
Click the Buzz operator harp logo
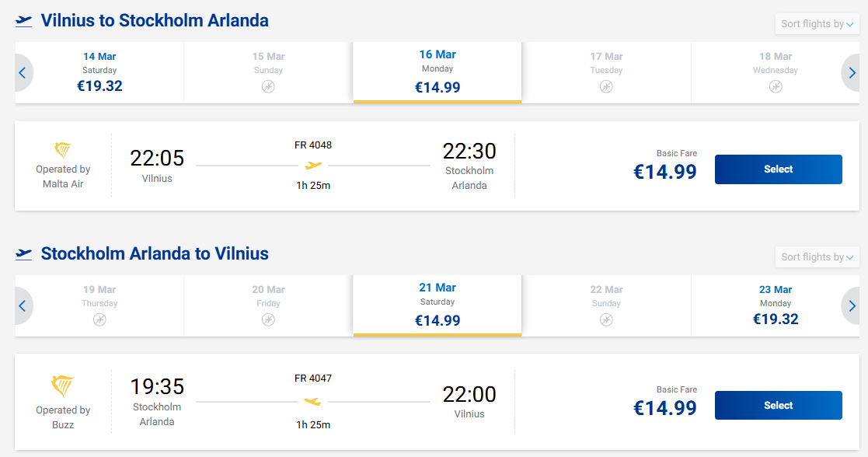[63, 386]
